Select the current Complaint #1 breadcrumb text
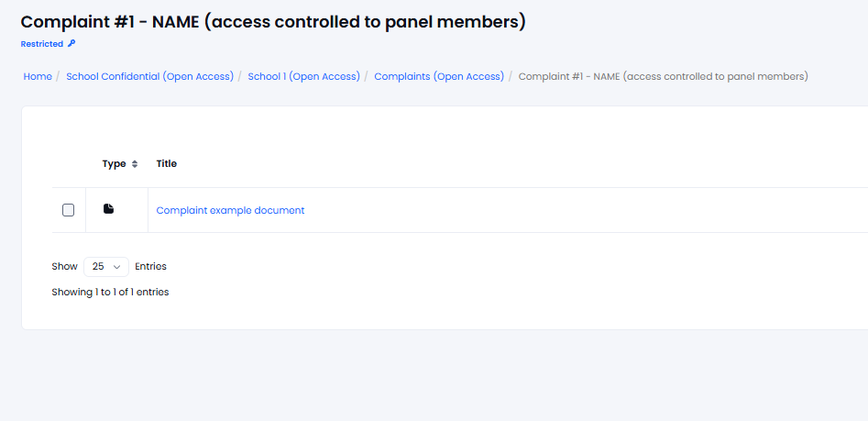 pos(664,76)
